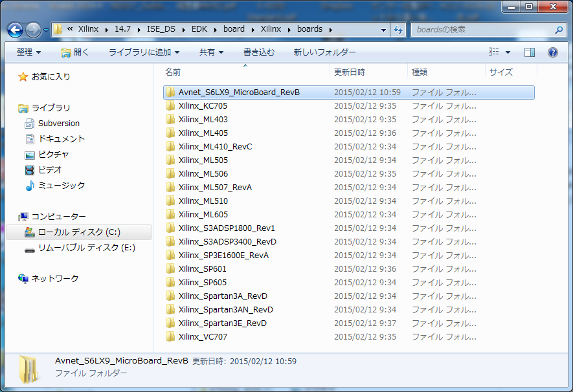This screenshot has width=573, height=392.
Task: Select リムーバブル ディスク (E:) drive
Action: click(x=87, y=248)
